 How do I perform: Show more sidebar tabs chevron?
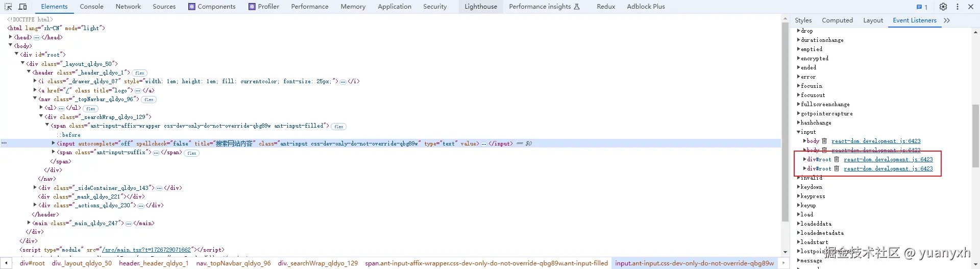point(947,20)
